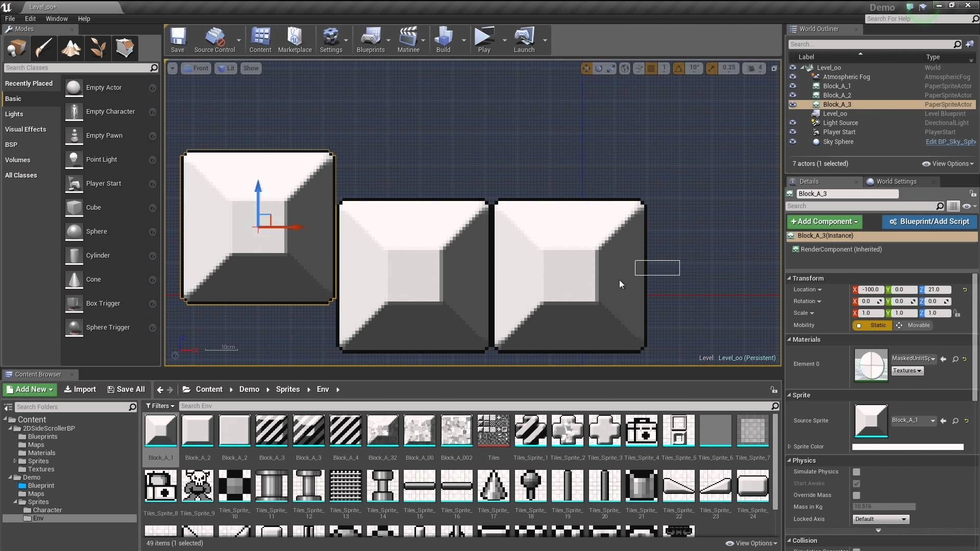Toggle visibility of Light Source actor

[x=793, y=123]
